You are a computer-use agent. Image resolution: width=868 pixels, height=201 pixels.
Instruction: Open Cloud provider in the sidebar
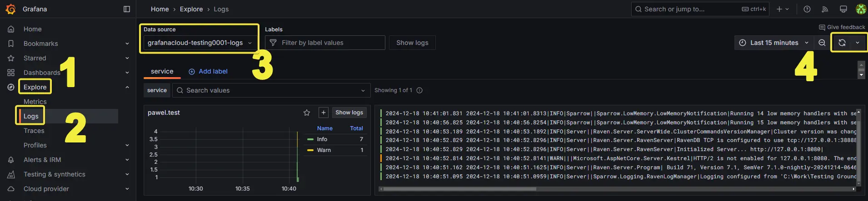click(46, 189)
